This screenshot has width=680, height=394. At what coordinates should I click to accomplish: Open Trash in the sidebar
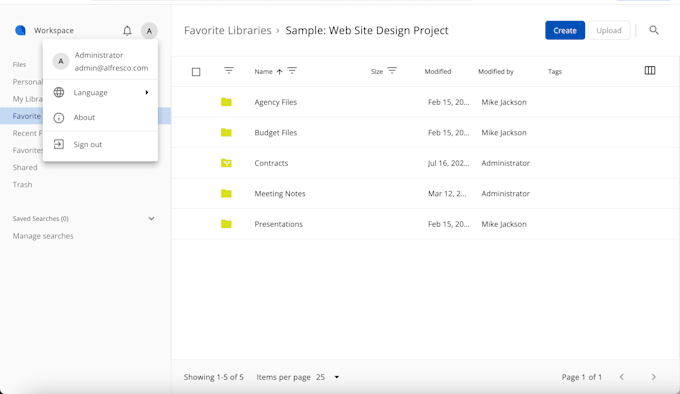tap(23, 185)
